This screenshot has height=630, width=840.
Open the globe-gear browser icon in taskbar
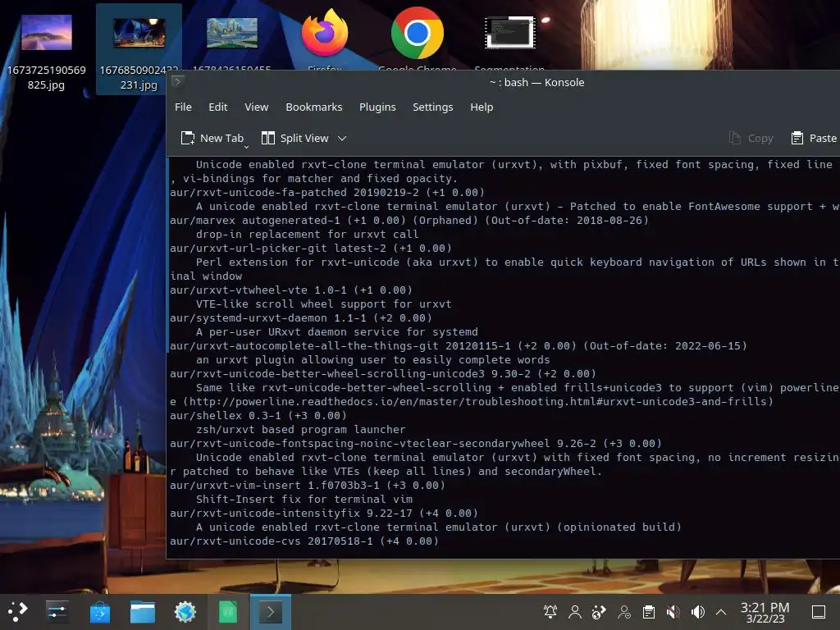point(185,612)
